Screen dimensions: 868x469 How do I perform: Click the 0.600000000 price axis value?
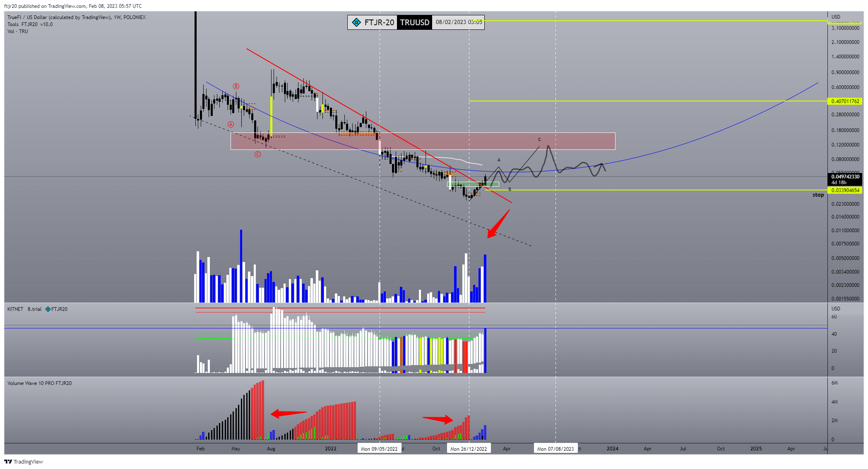(845, 87)
